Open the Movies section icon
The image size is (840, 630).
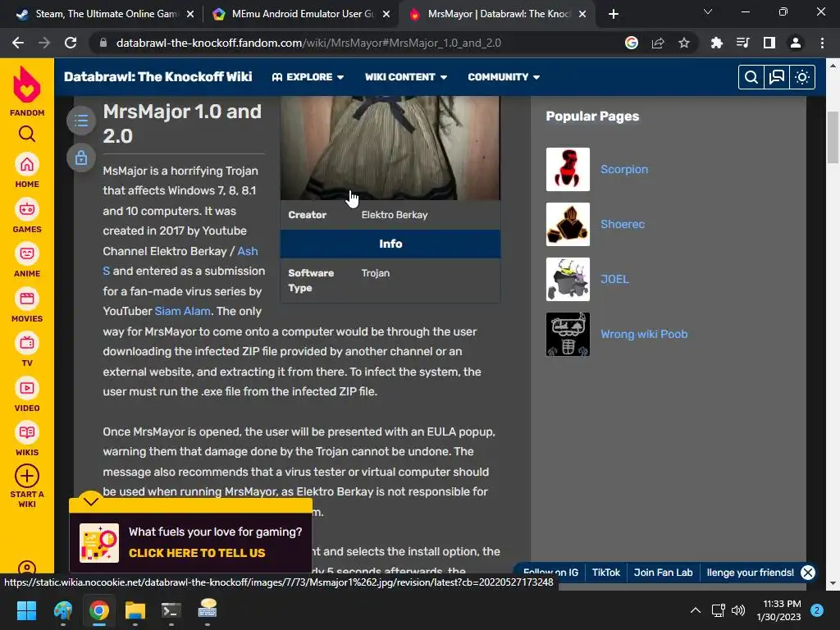[x=27, y=299]
